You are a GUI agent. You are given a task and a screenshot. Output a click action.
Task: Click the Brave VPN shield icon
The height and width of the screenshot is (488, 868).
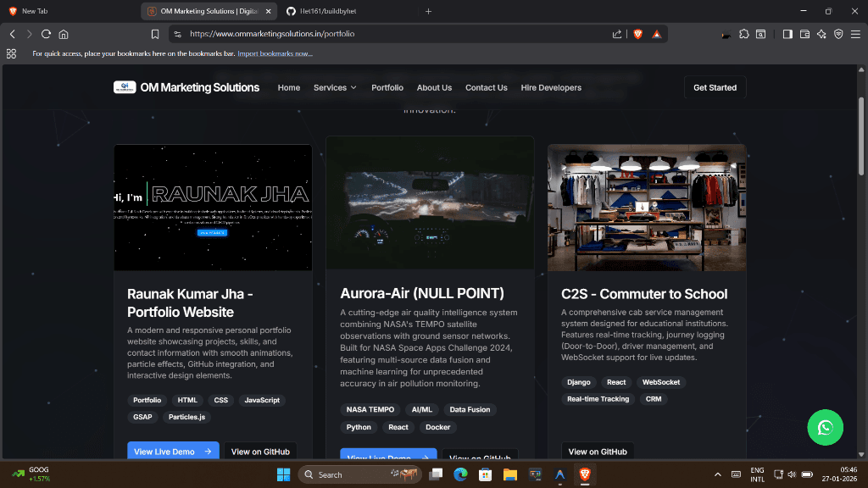tap(837, 34)
